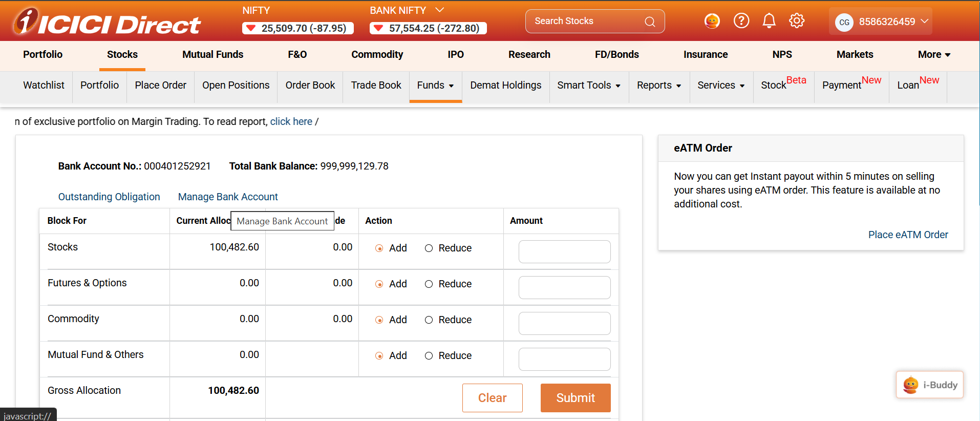The image size is (980, 421).
Task: Open the settings gear icon
Action: pyautogui.click(x=796, y=21)
